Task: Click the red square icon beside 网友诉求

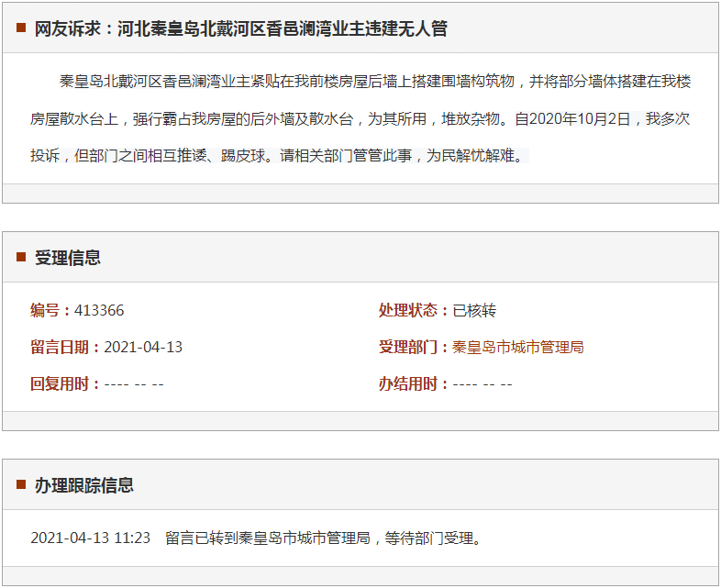Action: [21, 28]
